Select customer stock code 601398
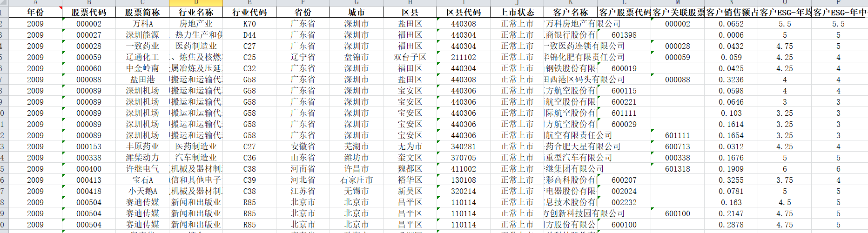This screenshot has height=233, width=868. point(624,35)
